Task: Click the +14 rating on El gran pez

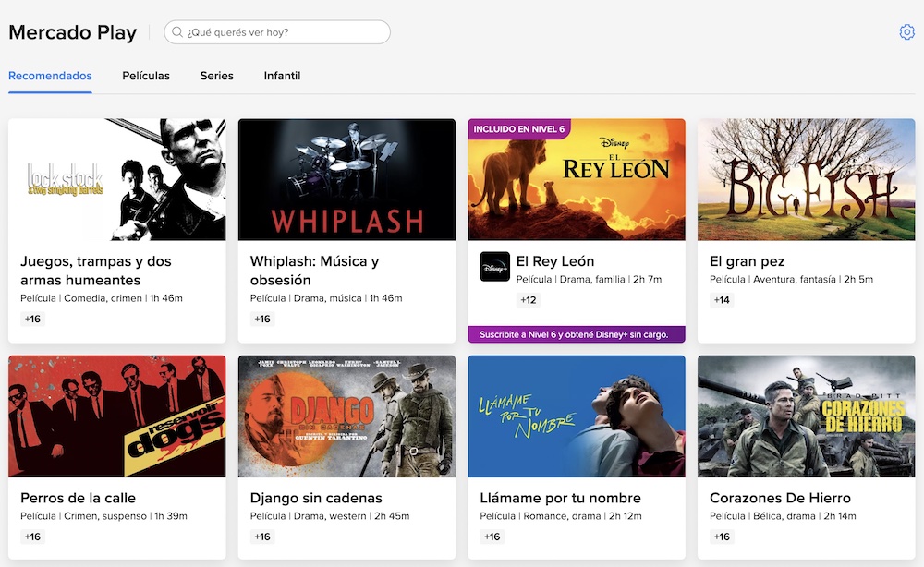Action: click(722, 300)
